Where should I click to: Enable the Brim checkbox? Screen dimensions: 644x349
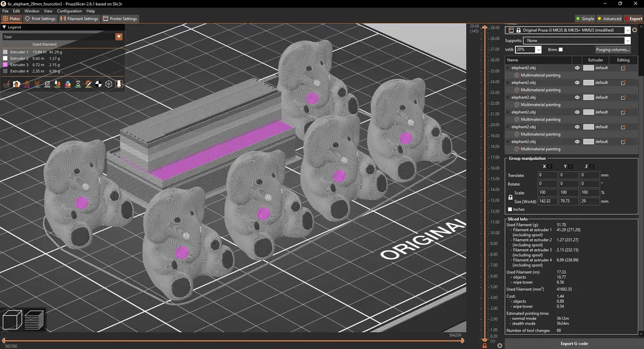pos(561,50)
